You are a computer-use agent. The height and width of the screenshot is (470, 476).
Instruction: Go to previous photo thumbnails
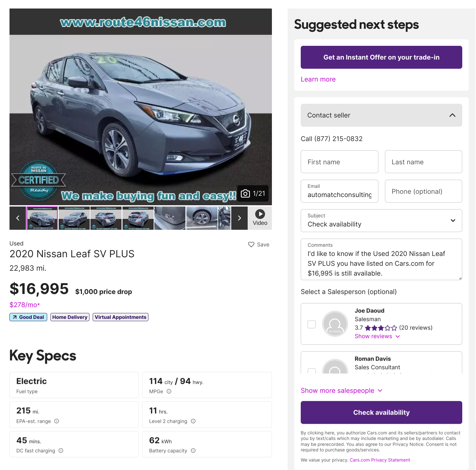point(18,218)
